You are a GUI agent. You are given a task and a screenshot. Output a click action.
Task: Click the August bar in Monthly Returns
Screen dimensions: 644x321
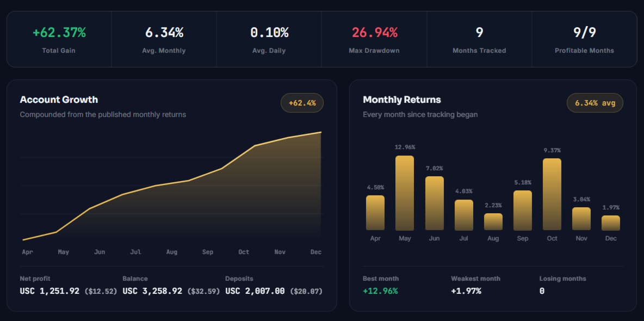(493, 221)
